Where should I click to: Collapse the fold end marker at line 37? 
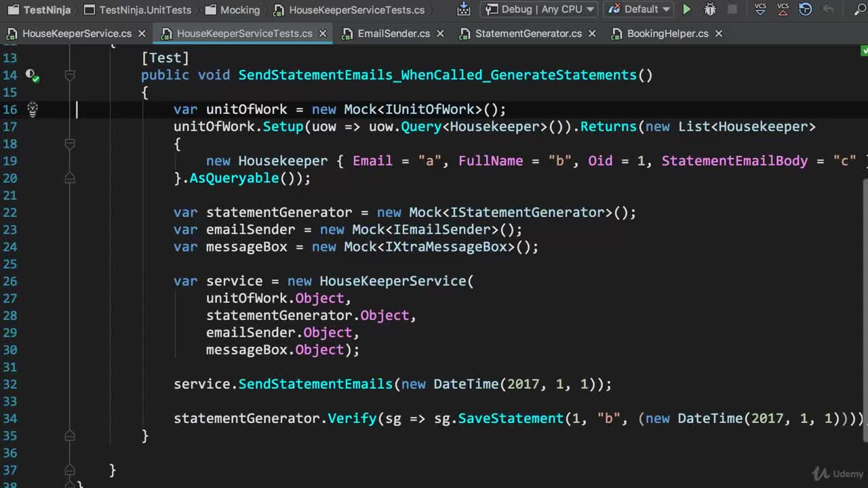click(69, 470)
